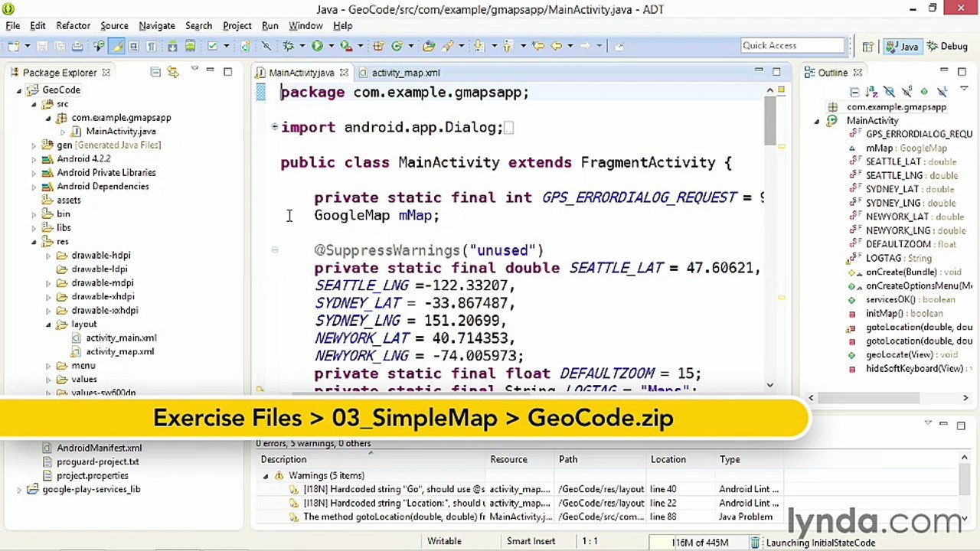Viewport: 980px width, 551px height.
Task: Expand Android 4.2.2 library node
Action: pyautogui.click(x=34, y=159)
